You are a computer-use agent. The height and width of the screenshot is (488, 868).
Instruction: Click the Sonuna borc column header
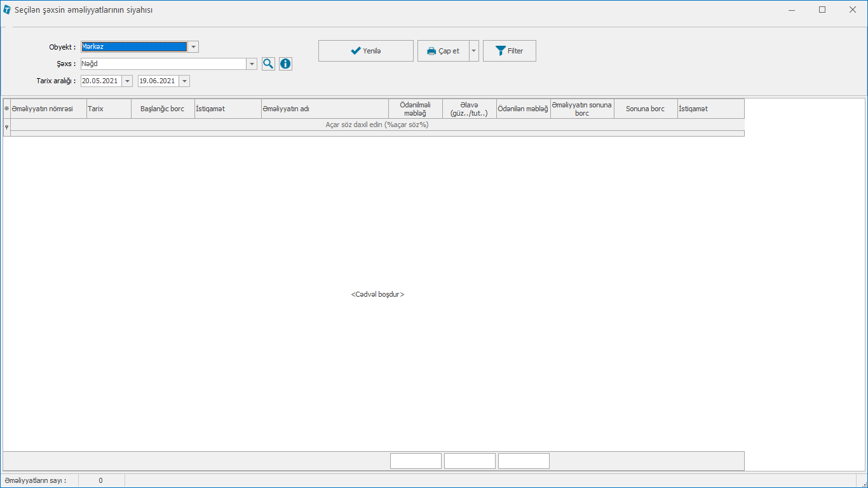(645, 109)
